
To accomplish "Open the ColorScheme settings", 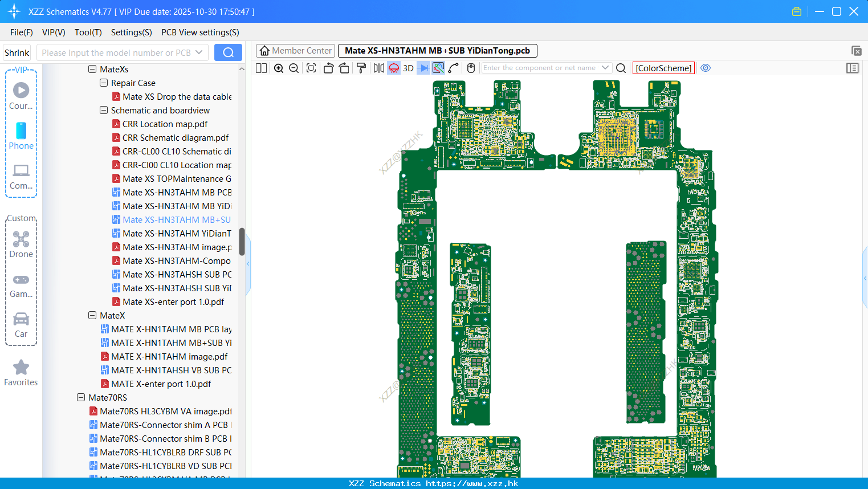I will point(663,68).
